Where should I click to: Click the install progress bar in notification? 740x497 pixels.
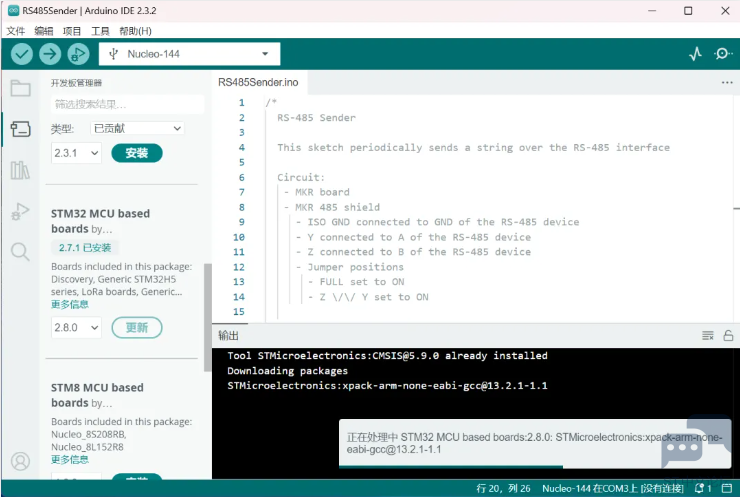(451, 467)
